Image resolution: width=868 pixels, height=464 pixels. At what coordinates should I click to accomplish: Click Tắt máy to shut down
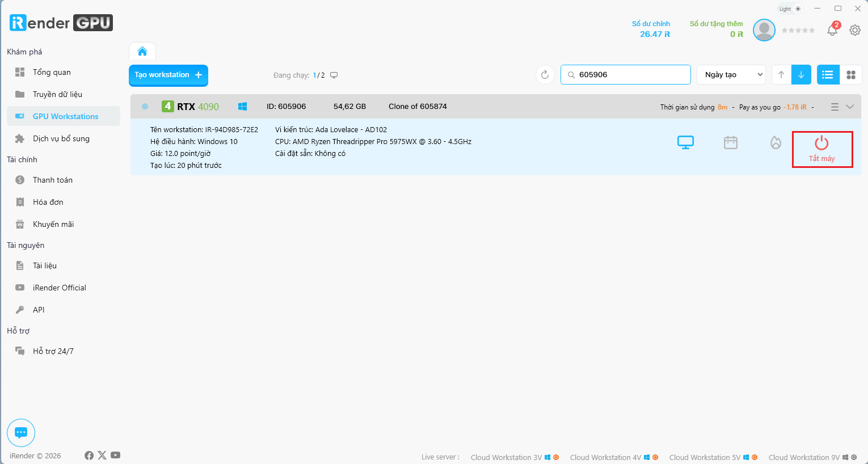[x=822, y=150]
